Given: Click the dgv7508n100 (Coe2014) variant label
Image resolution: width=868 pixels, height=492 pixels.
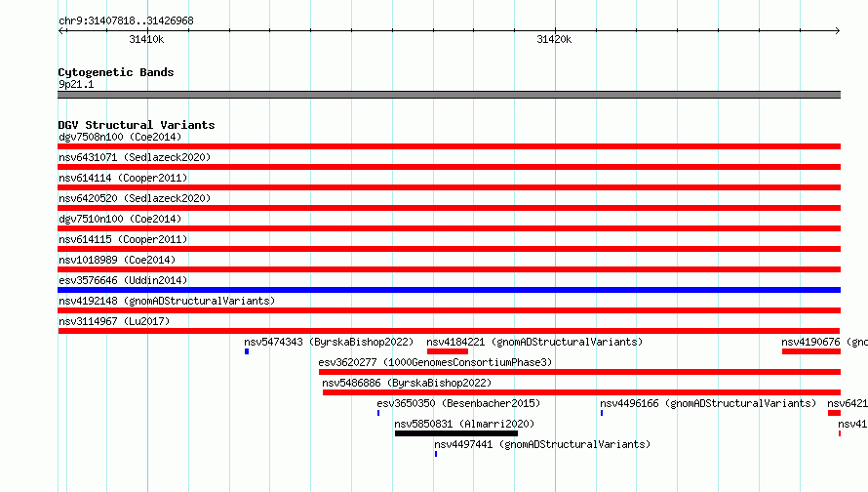Looking at the screenshot, I should coord(120,137).
